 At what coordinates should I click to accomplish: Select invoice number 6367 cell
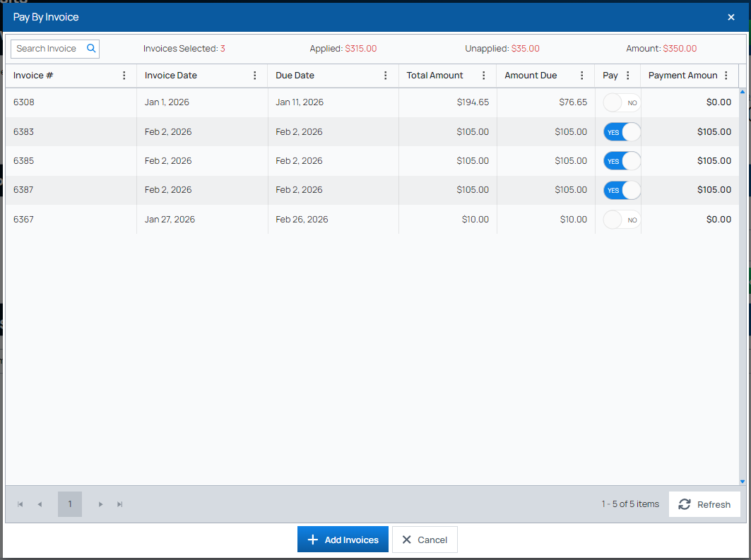(71, 219)
